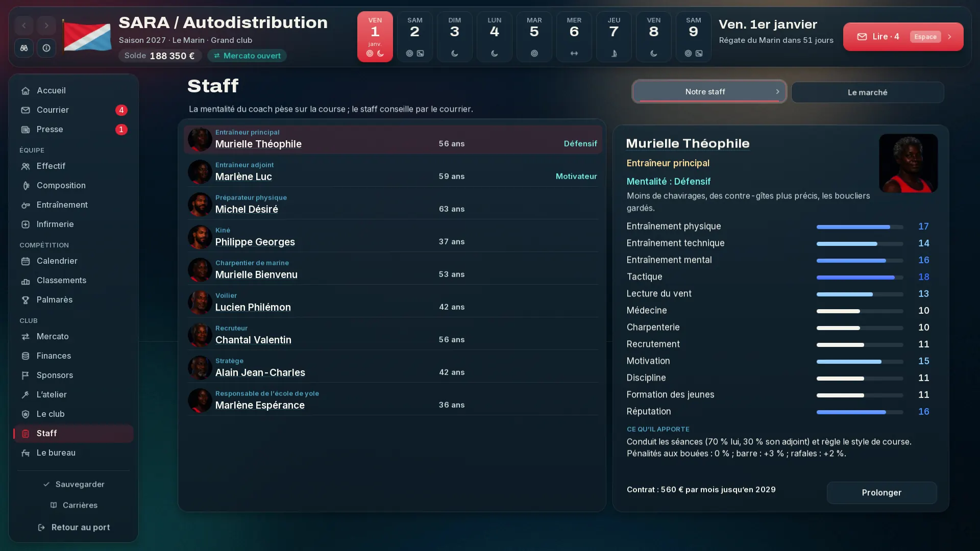Go to Effectif page
The width and height of the screenshot is (980, 551).
(73, 166)
